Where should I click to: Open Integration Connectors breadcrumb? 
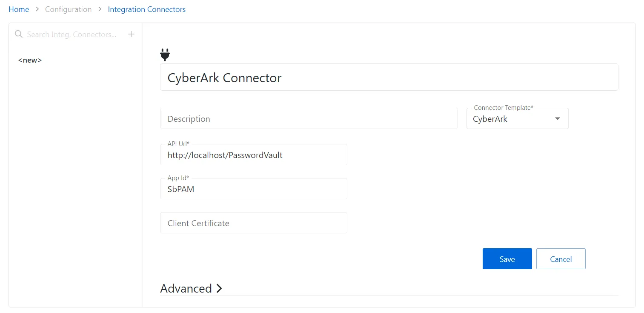tap(147, 9)
